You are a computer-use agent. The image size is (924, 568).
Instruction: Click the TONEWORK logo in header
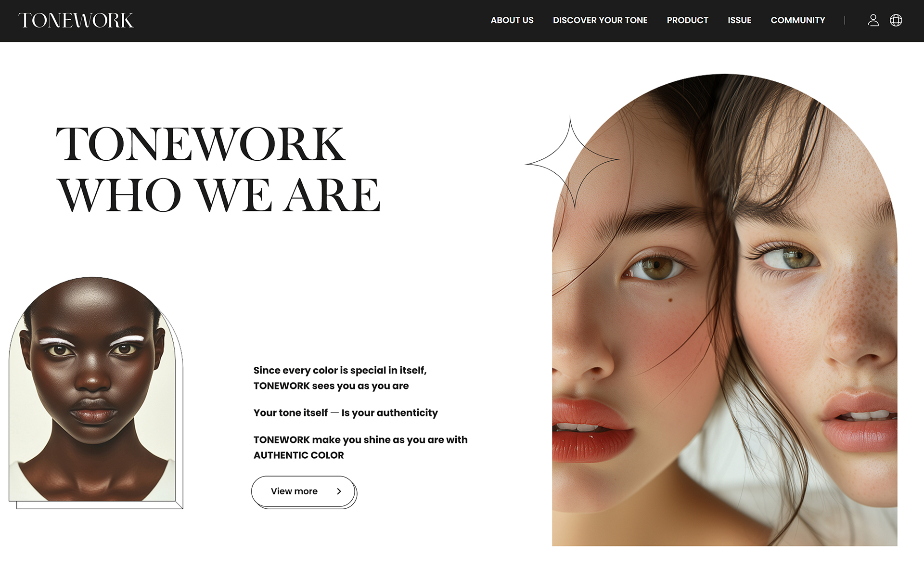(76, 20)
